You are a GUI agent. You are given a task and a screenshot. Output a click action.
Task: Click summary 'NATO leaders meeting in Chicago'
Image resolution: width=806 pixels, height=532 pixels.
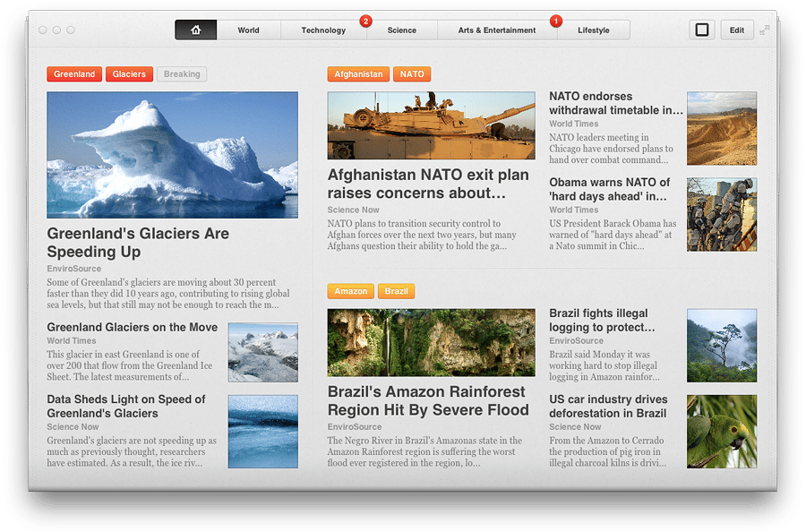pyautogui.click(x=611, y=149)
